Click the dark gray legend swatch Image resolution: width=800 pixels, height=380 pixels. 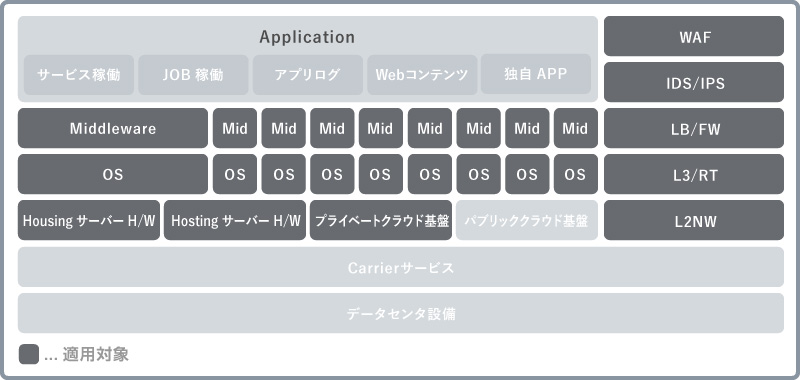(29, 354)
